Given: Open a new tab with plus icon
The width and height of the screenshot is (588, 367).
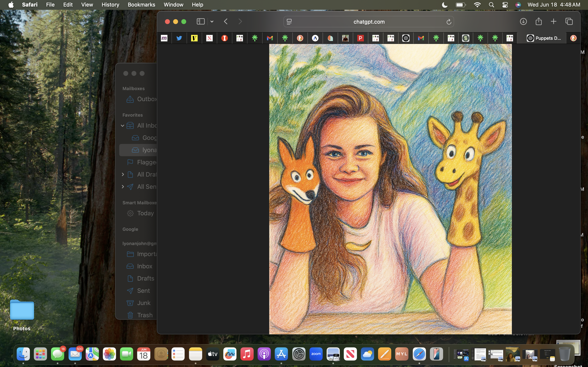Looking at the screenshot, I should click(553, 22).
